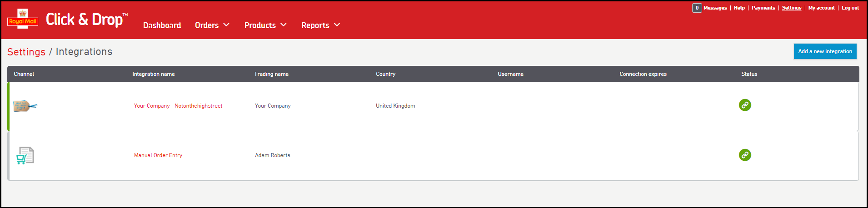The width and height of the screenshot is (868, 208).
Task: Open the Manual Order Entry integration link
Action: [x=158, y=155]
